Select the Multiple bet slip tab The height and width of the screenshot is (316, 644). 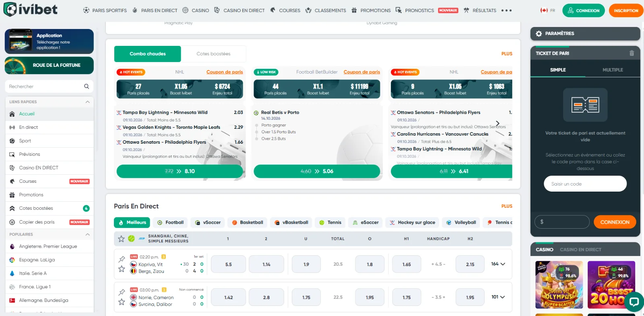[613, 70]
